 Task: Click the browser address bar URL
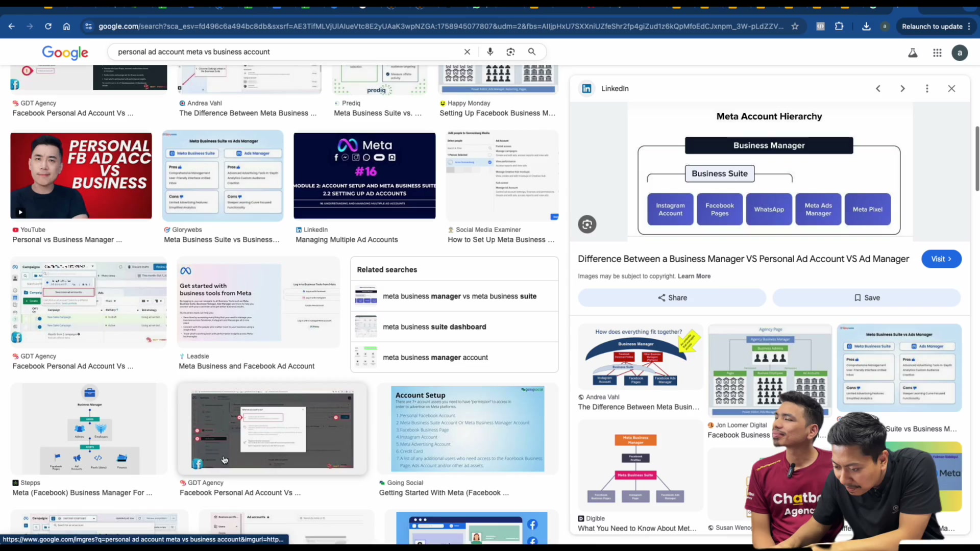(x=441, y=26)
